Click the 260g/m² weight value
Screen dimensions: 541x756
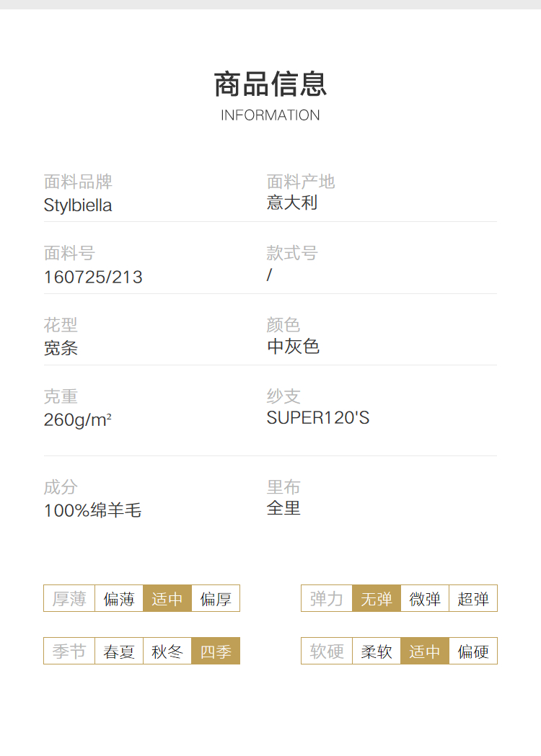78,419
